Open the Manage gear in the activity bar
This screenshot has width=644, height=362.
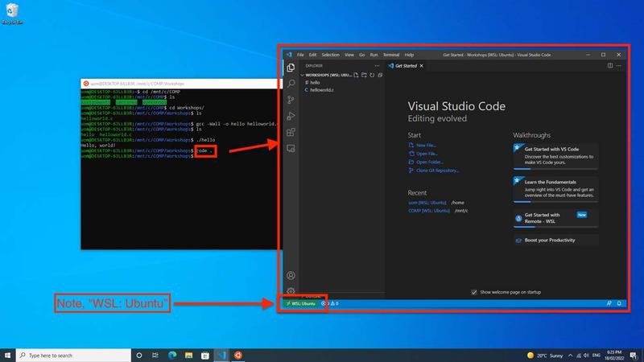coord(291,290)
